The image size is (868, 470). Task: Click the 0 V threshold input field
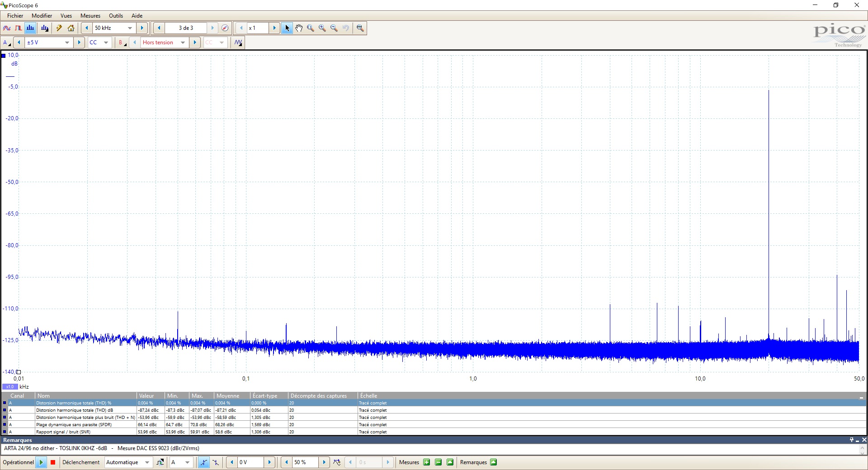(251, 462)
